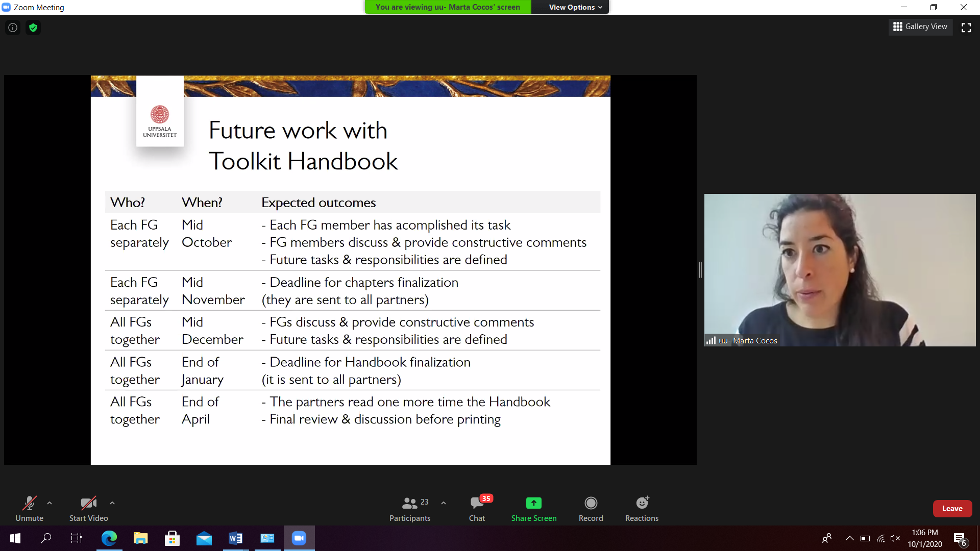The width and height of the screenshot is (980, 551).
Task: Open Microsoft Store from taskbar
Action: [172, 538]
